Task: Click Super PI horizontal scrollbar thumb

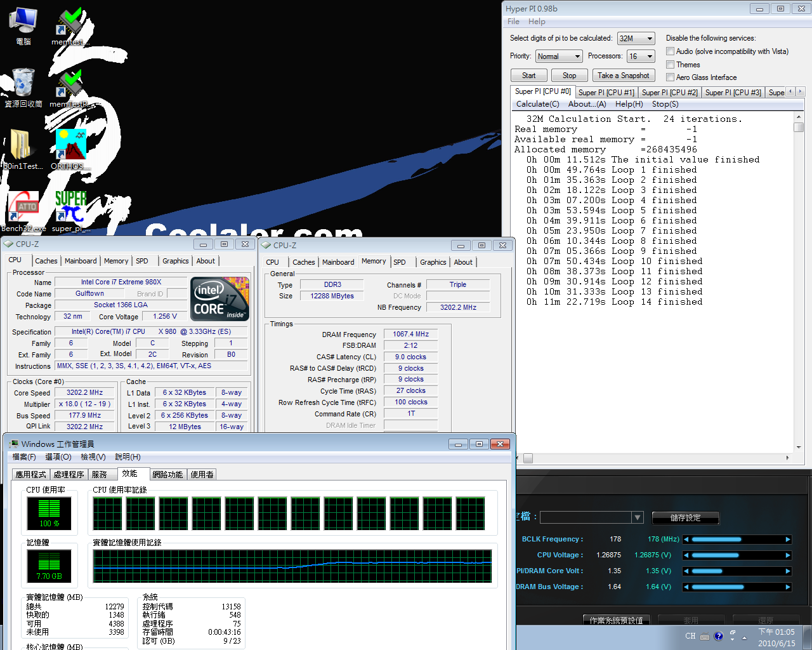Action: [x=528, y=458]
